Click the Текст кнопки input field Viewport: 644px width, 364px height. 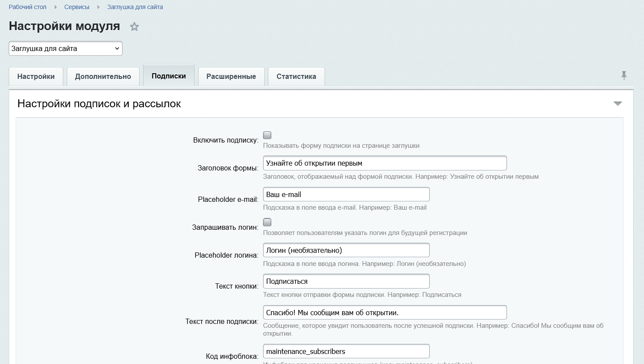pos(346,281)
